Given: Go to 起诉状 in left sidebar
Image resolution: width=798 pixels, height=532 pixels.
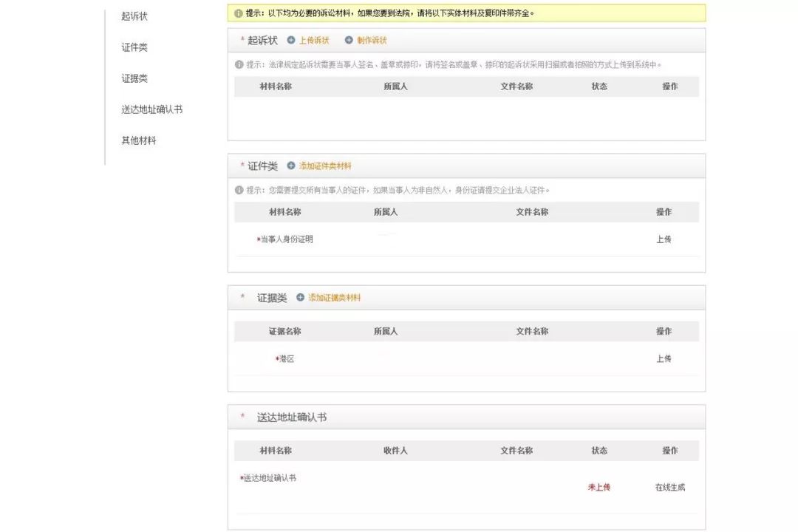Looking at the screenshot, I should point(134,16).
